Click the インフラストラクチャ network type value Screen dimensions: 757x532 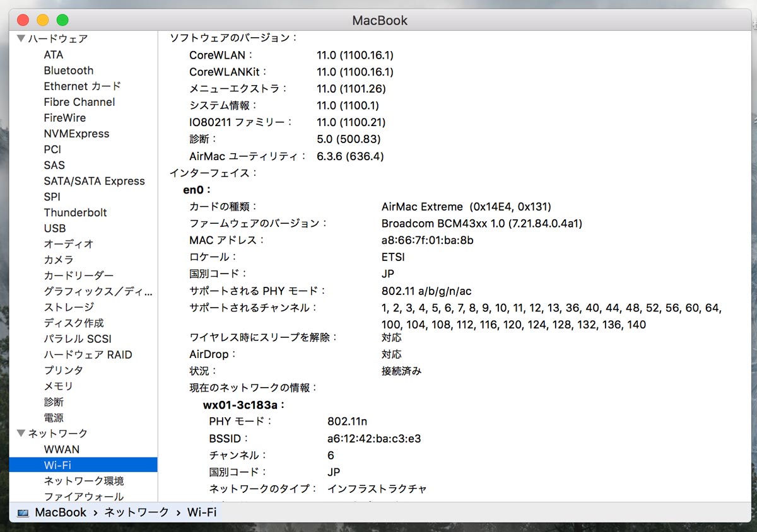tap(377, 489)
